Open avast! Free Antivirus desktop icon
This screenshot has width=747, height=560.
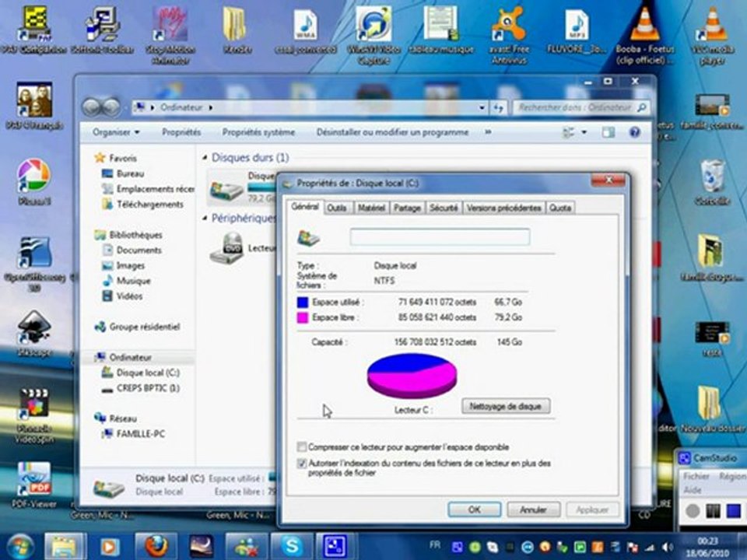509,34
